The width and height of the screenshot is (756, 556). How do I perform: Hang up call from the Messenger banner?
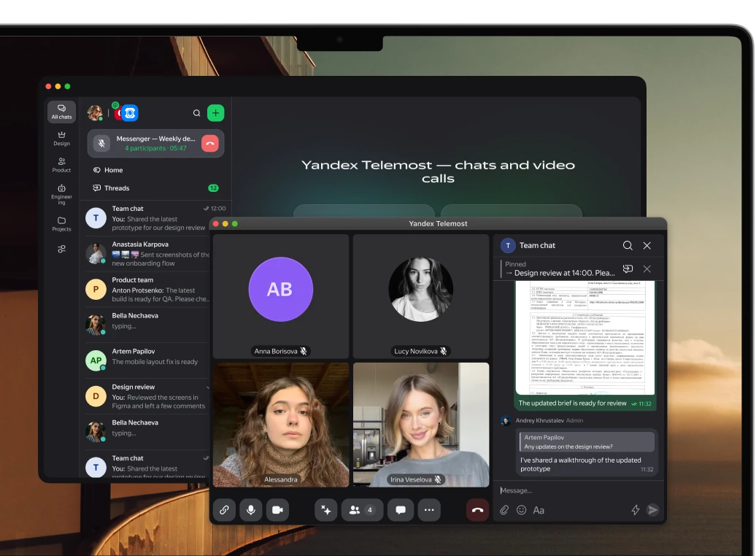(x=210, y=143)
